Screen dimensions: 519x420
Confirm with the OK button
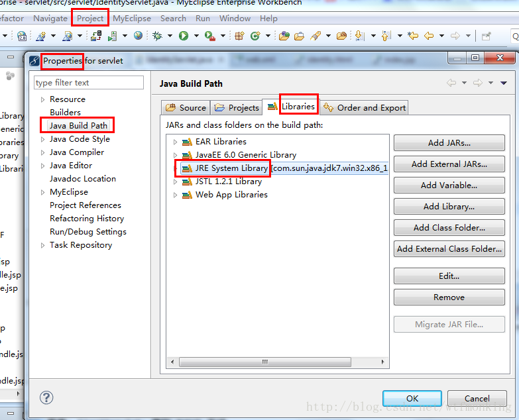point(412,399)
